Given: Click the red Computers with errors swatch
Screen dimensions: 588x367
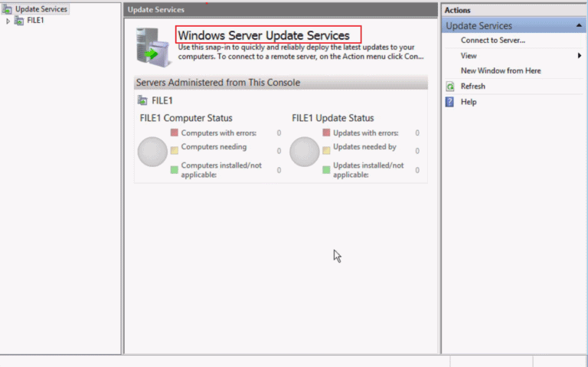Looking at the screenshot, I should tap(175, 133).
